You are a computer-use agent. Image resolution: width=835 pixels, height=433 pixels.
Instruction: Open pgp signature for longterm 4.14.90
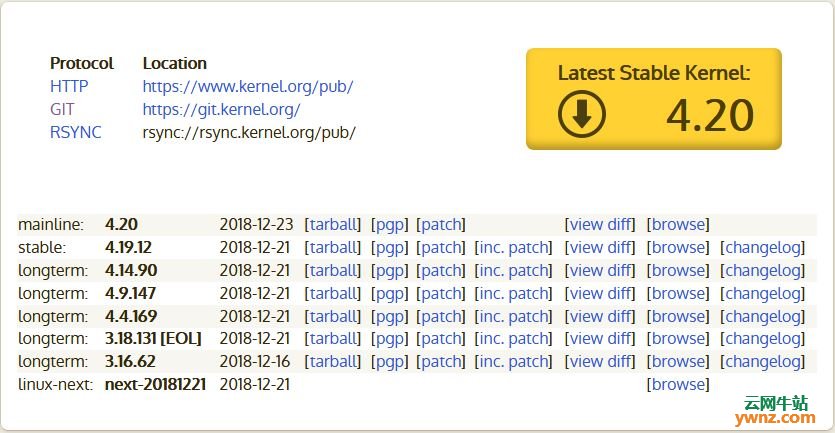[x=390, y=270]
